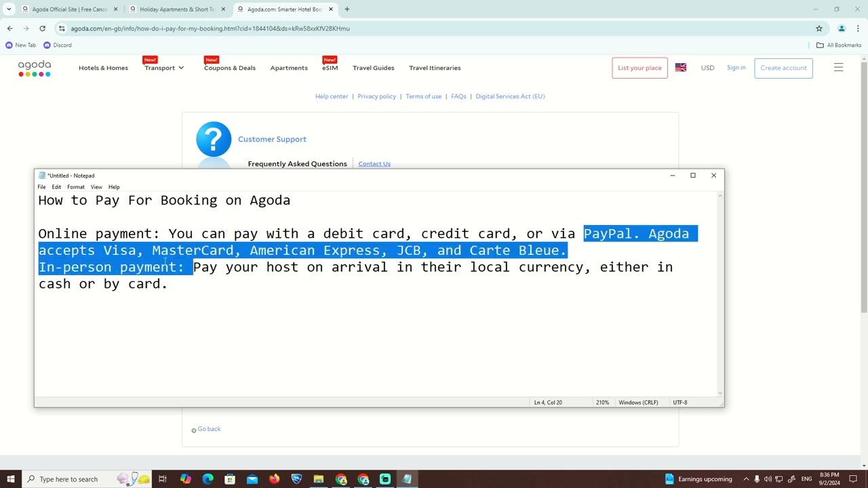Screen dimensions: 868x488
Task: Open Notepad's Format menu
Action: click(76, 187)
